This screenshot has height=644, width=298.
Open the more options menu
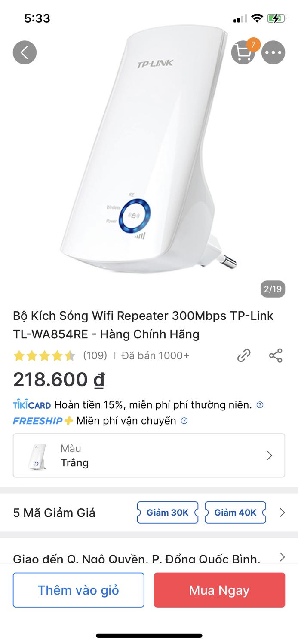[273, 52]
